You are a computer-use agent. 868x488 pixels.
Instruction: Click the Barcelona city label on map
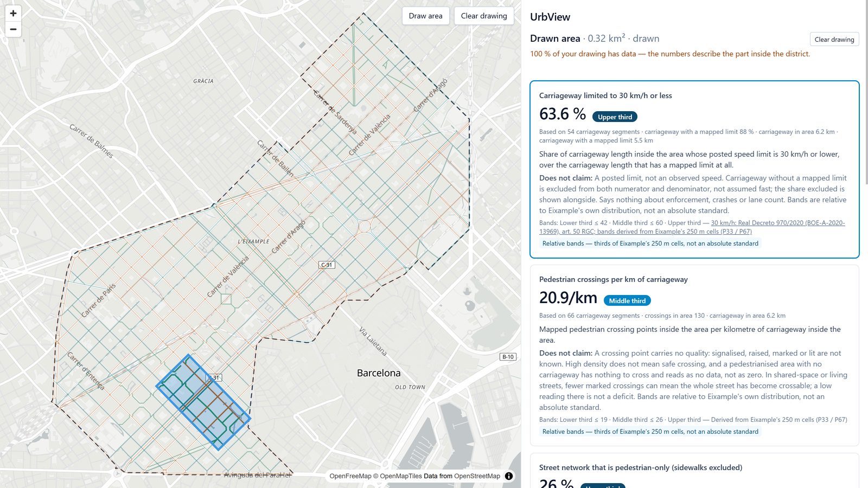(x=379, y=373)
